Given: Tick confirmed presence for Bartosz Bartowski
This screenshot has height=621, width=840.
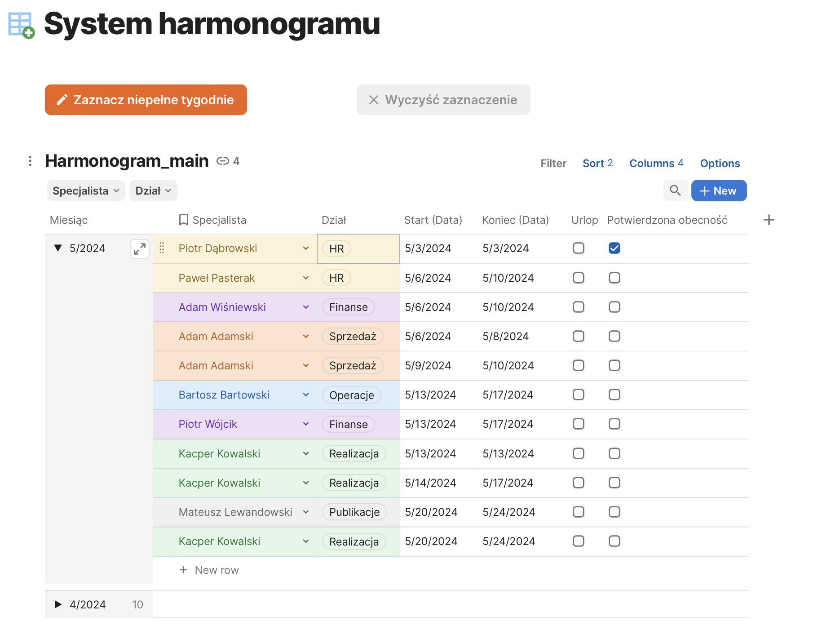Looking at the screenshot, I should [614, 395].
